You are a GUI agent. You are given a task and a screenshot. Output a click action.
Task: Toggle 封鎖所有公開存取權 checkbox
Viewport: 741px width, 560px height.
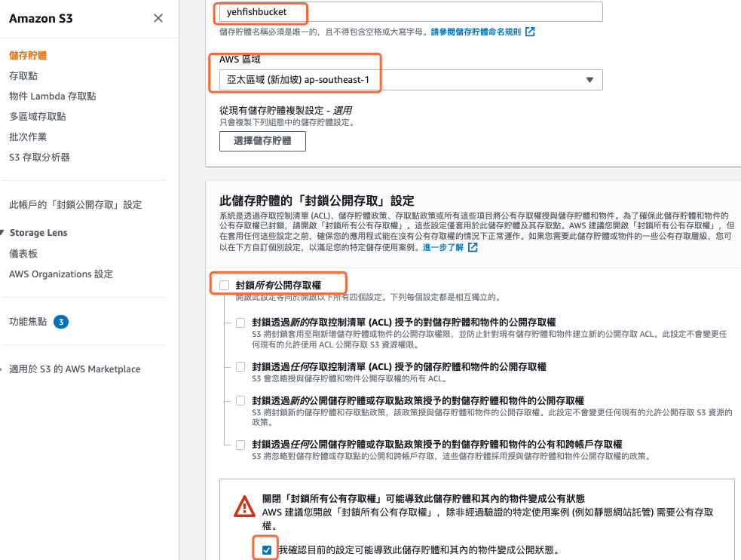click(x=225, y=285)
